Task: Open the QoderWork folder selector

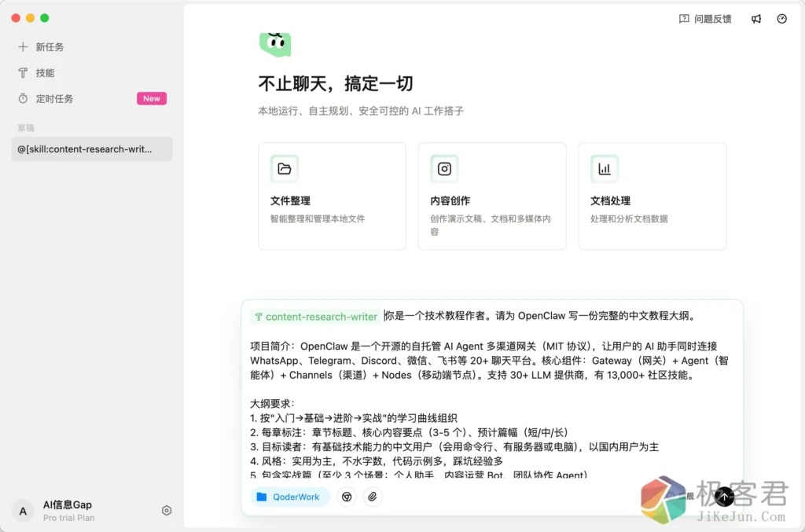Action: coord(290,497)
